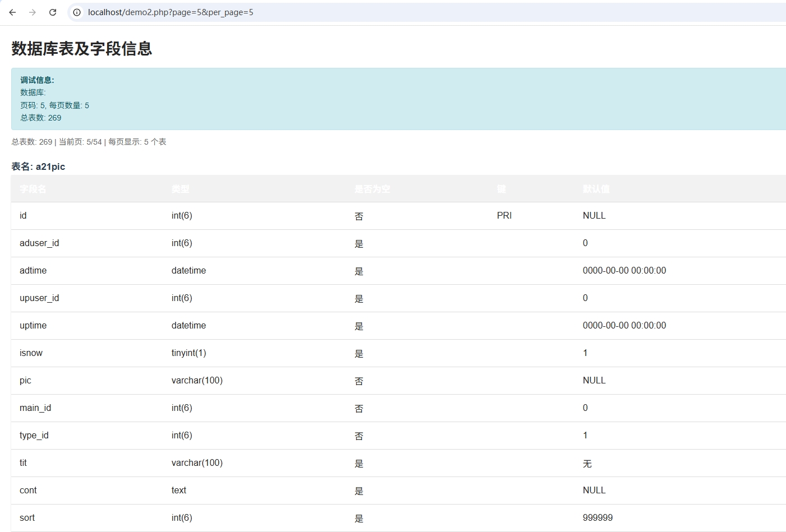Click default 无 in tit row

(x=587, y=464)
